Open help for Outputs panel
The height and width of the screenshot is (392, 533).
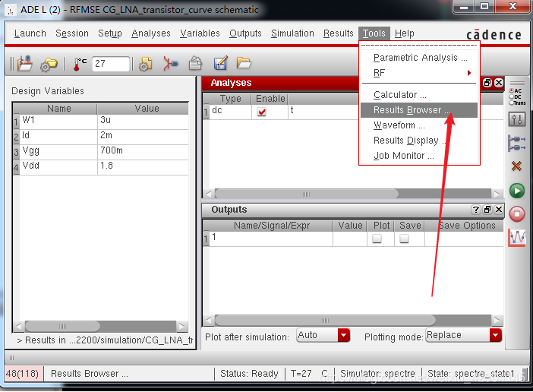pyautogui.click(x=475, y=210)
